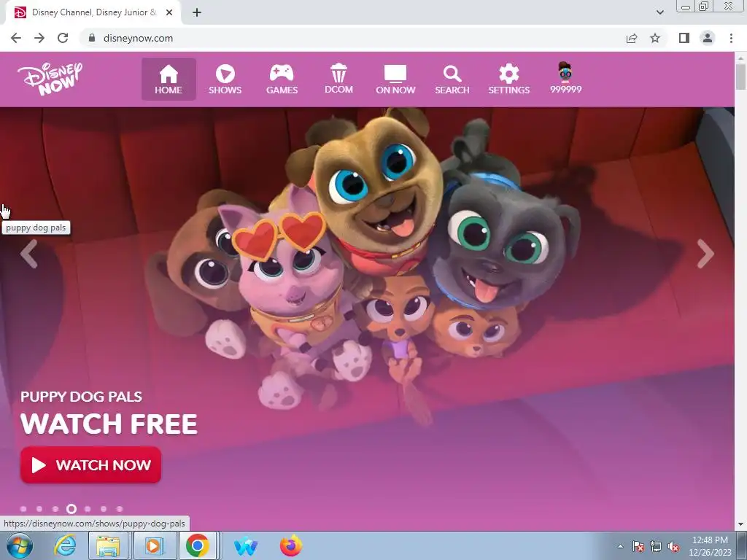
Task: Open the On Now TV section
Action: tap(395, 79)
